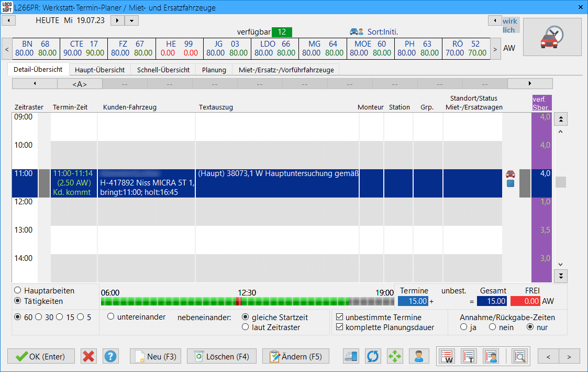Click the list icon marked T
588x372 pixels.
(x=469, y=356)
